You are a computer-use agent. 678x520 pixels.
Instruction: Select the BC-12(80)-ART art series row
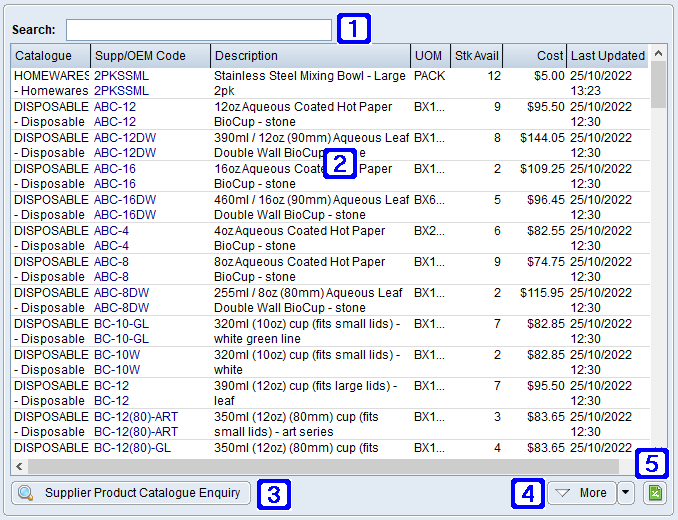[310, 424]
